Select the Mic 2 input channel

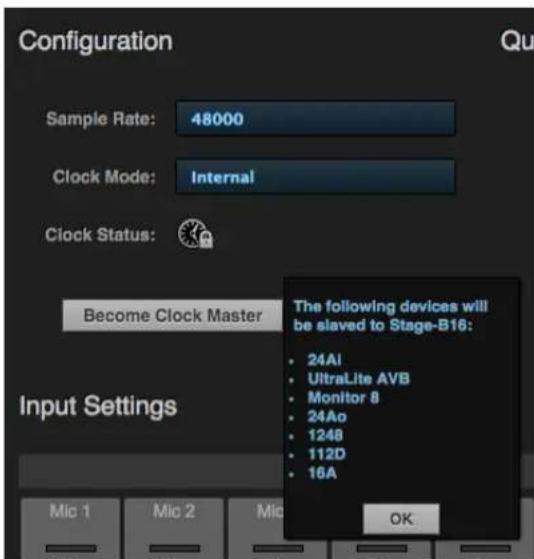click(174, 528)
